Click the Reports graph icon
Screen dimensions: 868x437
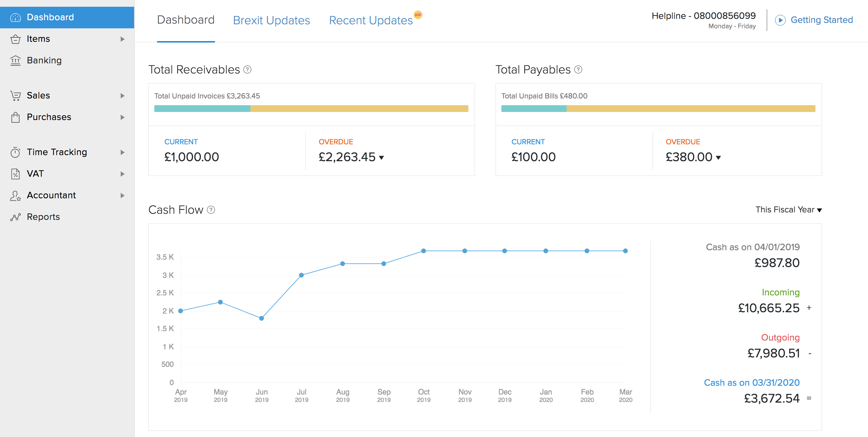[x=15, y=217]
